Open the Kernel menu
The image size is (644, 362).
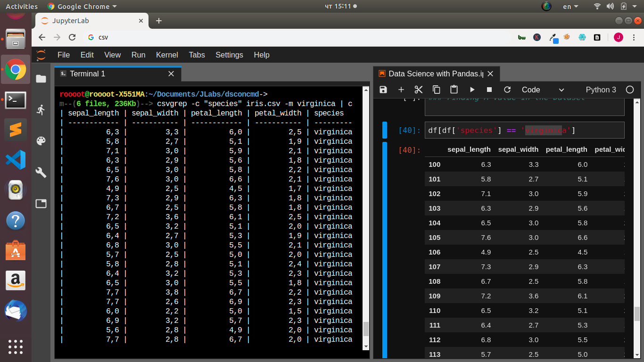click(x=167, y=55)
